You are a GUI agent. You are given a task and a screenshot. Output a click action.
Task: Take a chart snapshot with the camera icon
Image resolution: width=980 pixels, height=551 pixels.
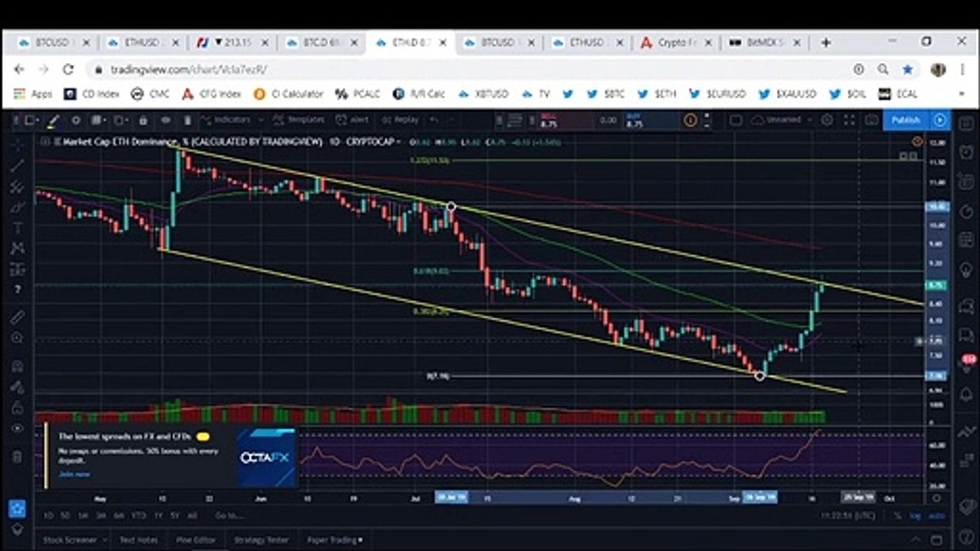pos(871,120)
